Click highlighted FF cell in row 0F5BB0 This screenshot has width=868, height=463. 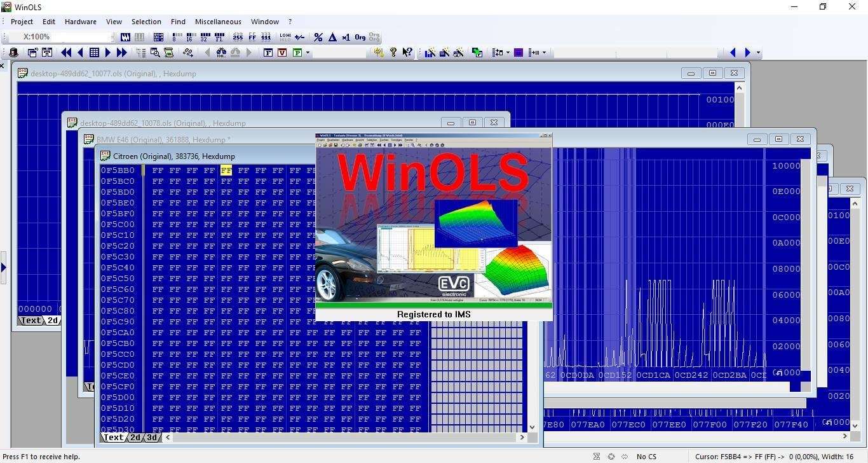pyautogui.click(x=226, y=170)
